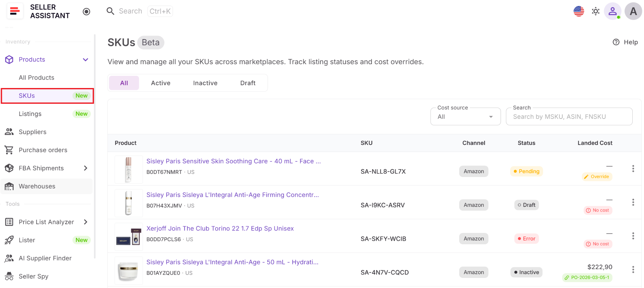
Task: Click the Inactive status badge in table
Action: coord(526,272)
